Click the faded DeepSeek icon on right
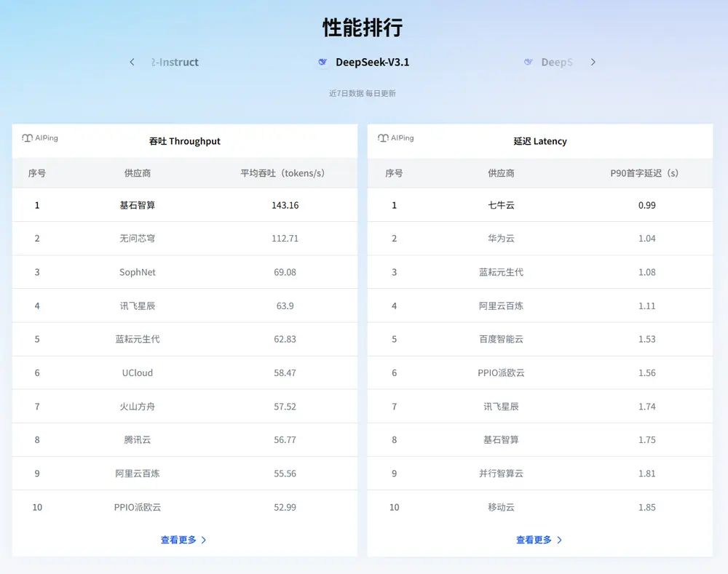 tap(529, 63)
